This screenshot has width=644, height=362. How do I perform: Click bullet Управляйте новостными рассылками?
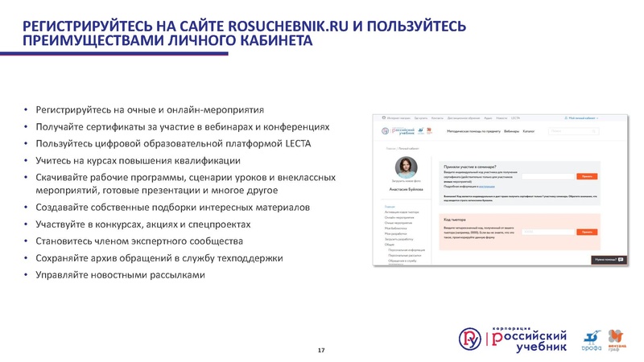click(x=120, y=275)
